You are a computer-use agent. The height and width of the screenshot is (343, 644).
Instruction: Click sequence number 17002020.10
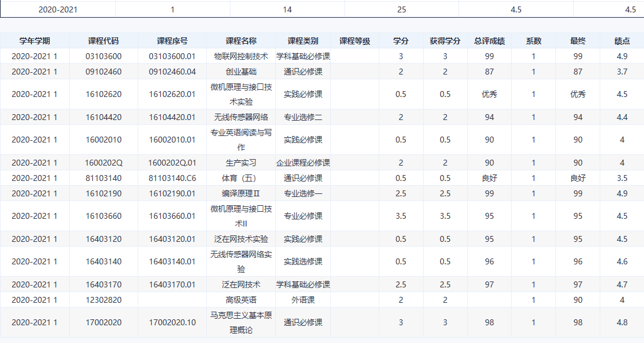point(172,322)
